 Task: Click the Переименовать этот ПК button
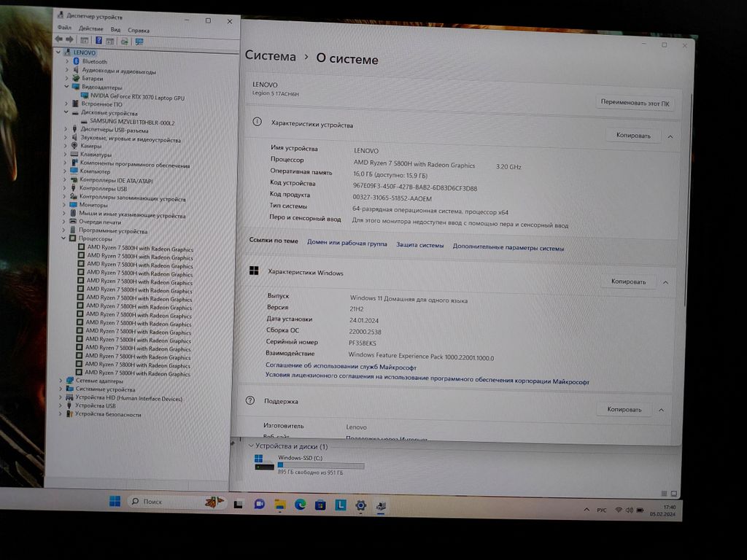tap(634, 104)
